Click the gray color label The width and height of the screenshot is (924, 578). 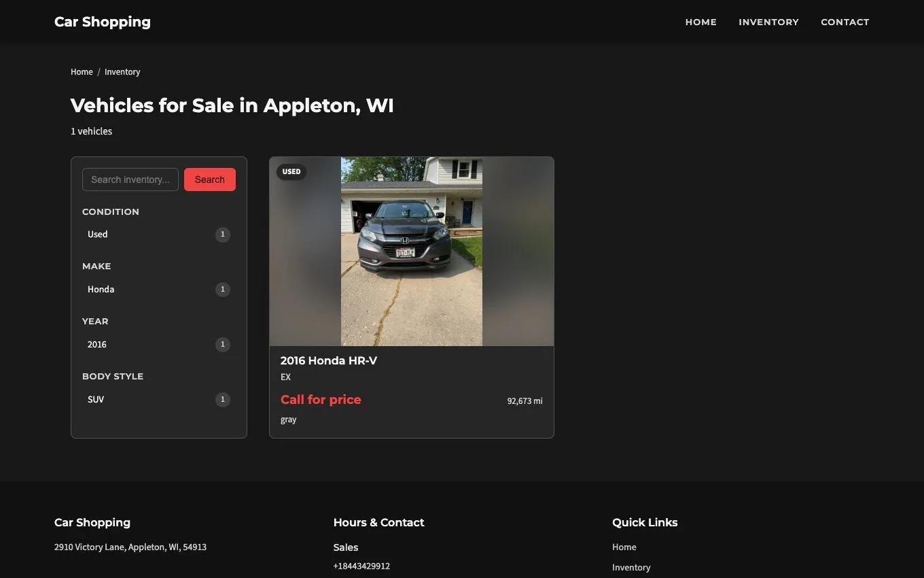(x=289, y=420)
